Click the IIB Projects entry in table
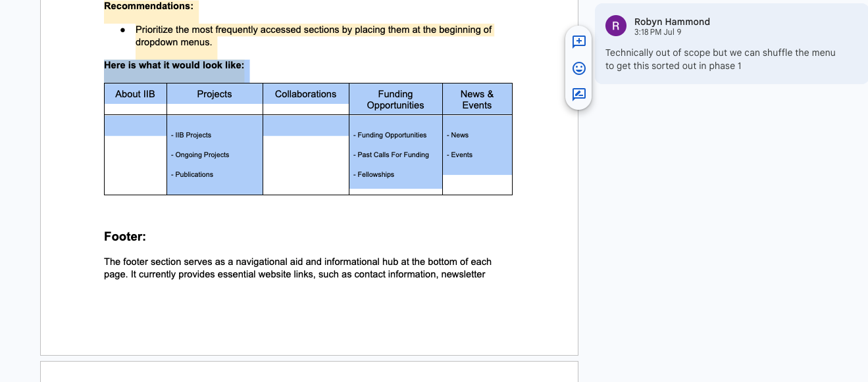The height and width of the screenshot is (382, 868). [x=193, y=135]
